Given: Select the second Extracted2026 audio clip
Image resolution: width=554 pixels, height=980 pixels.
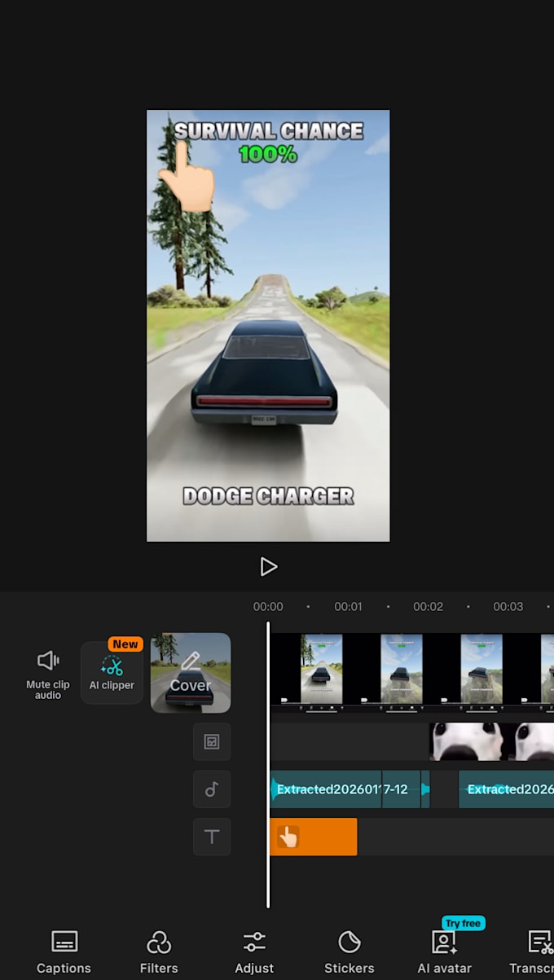Looking at the screenshot, I should coord(507,789).
